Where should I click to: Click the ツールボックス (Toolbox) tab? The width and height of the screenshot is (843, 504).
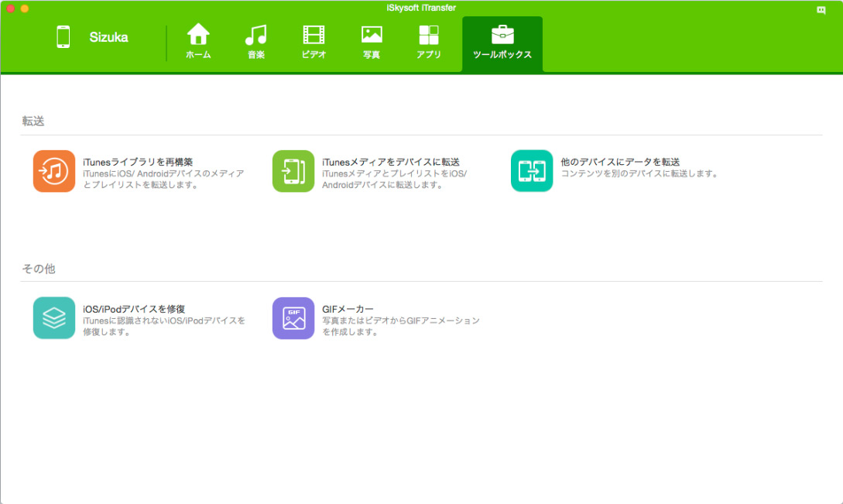pos(502,43)
